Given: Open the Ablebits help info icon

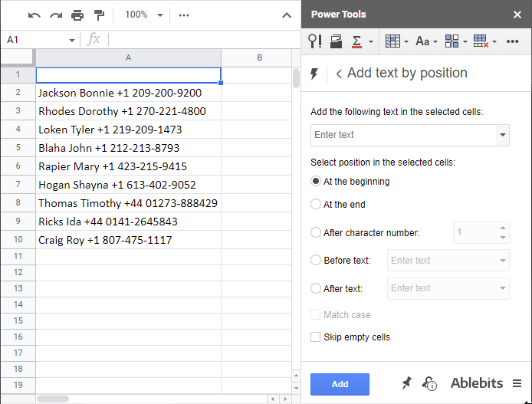Looking at the screenshot, I should click(429, 383).
